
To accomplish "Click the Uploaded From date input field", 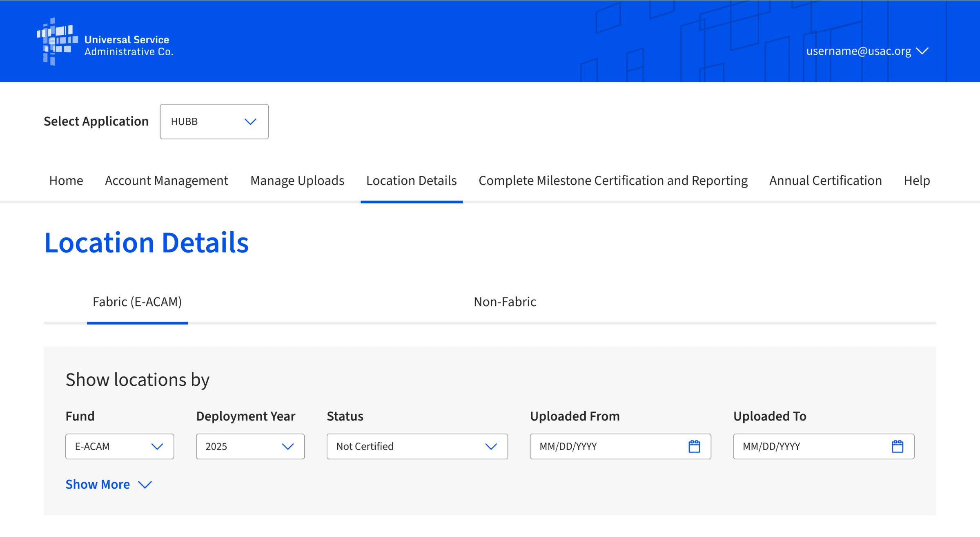I will [620, 446].
